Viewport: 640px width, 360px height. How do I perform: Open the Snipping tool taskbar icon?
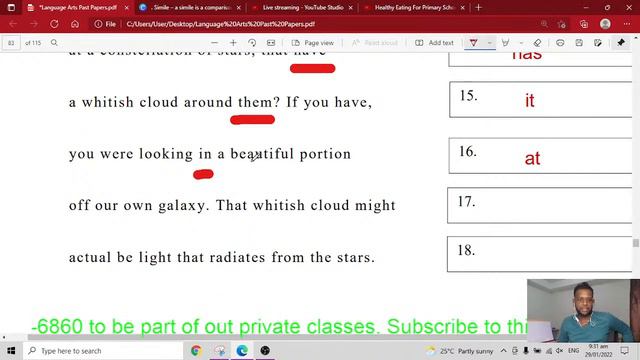click(220, 351)
